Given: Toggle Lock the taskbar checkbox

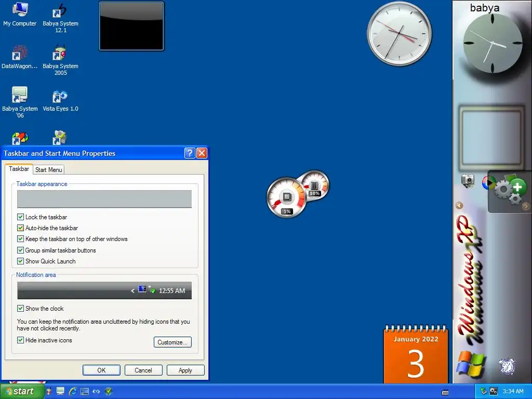Looking at the screenshot, I should point(20,217).
